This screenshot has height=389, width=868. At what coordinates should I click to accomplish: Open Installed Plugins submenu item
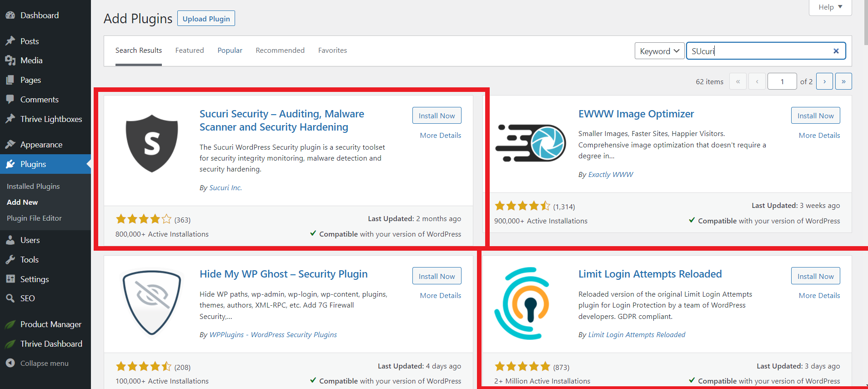pos(33,186)
